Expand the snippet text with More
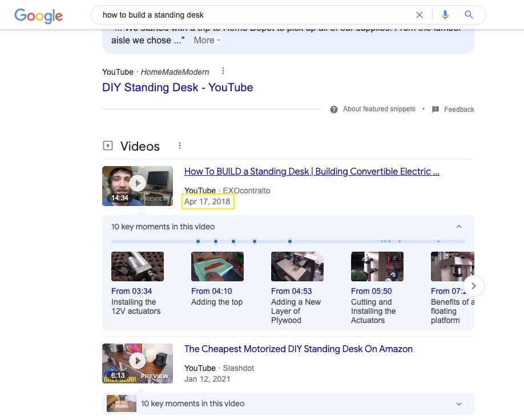 click(207, 41)
